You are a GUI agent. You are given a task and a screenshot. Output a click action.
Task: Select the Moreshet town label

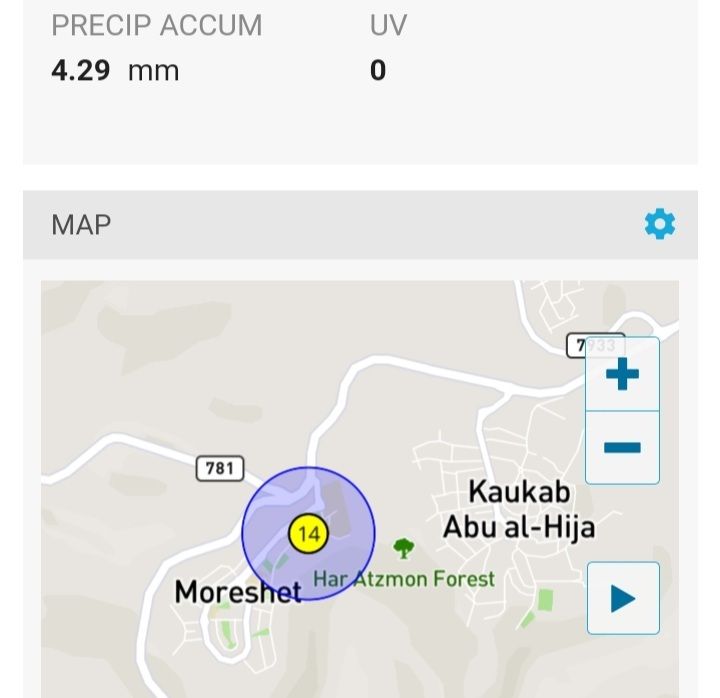(238, 591)
